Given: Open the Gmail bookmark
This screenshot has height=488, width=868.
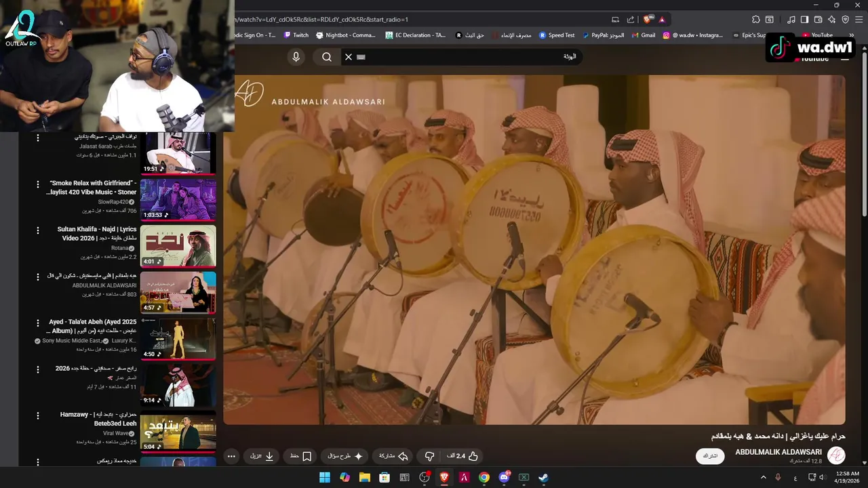Looking at the screenshot, I should pyautogui.click(x=644, y=35).
